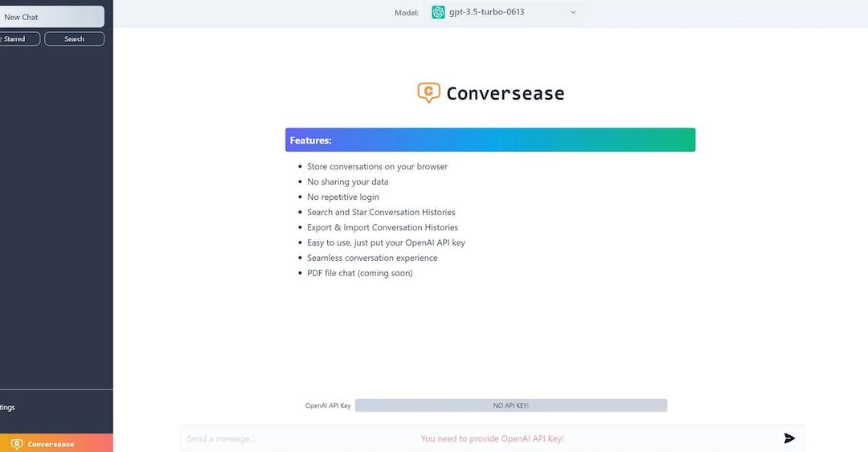Click the 'OpenAI API Key' label

tap(328, 405)
